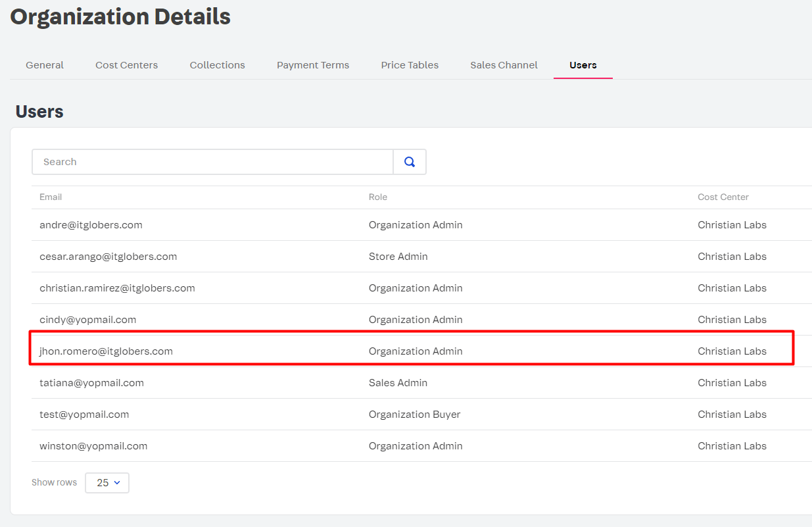812x527 pixels.
Task: Click Organization Admin in andre's row
Action: (x=416, y=225)
